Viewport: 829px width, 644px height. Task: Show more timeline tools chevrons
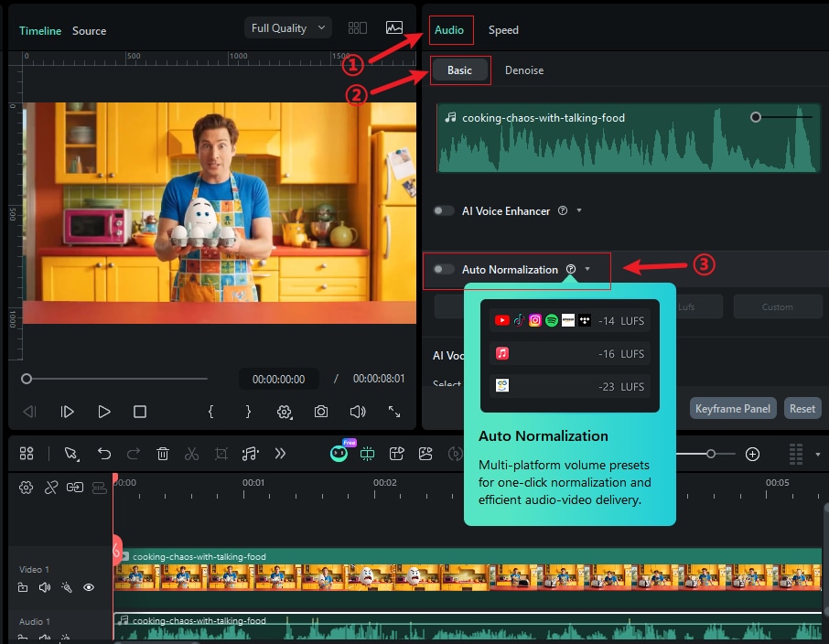click(280, 454)
